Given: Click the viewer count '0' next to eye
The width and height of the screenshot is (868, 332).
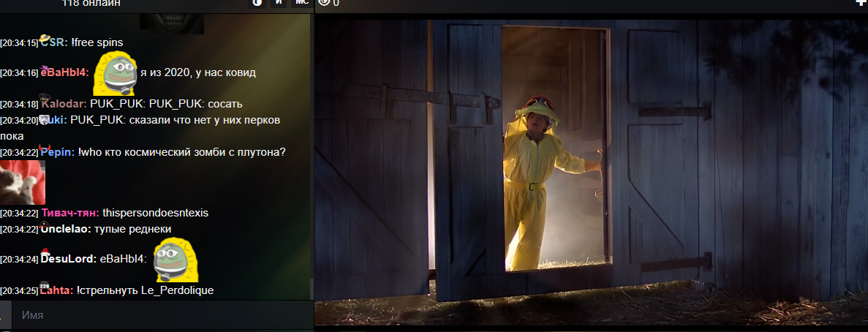Looking at the screenshot, I should coord(336,4).
